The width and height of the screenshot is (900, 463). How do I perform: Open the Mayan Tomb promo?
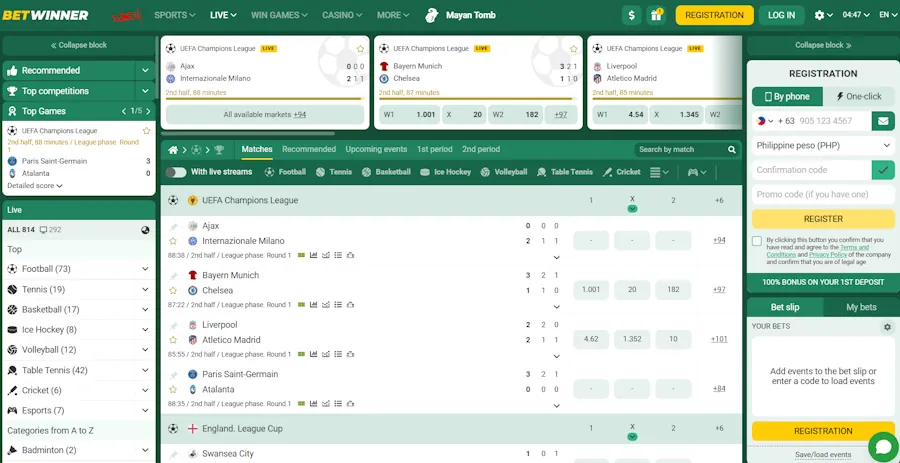point(461,15)
